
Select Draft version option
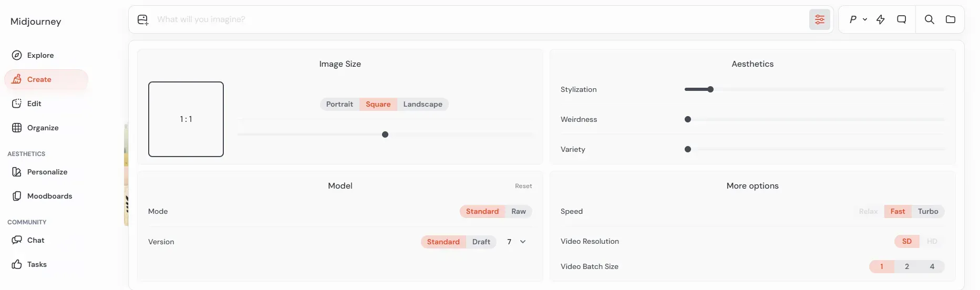tap(481, 242)
